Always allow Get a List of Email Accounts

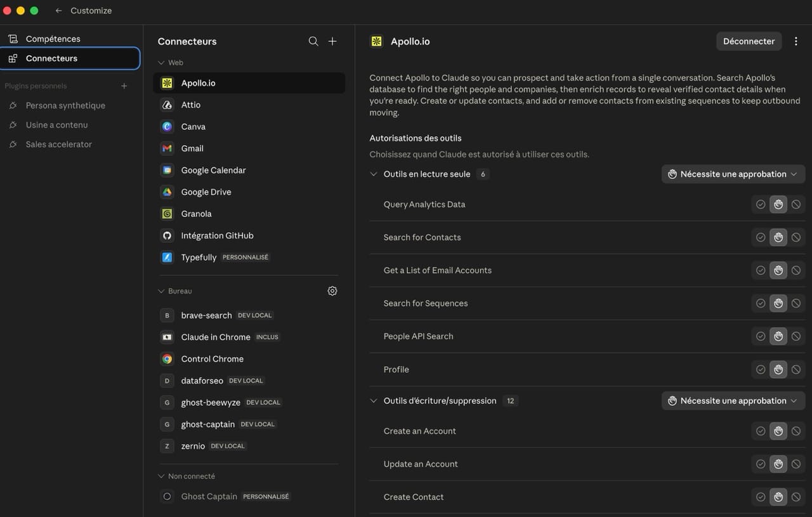point(760,270)
